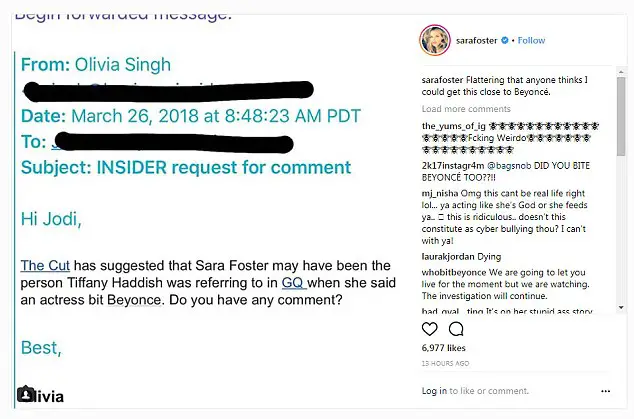Open the laurakjordan commenter profile
The height and width of the screenshot is (419, 634).
[x=450, y=256]
